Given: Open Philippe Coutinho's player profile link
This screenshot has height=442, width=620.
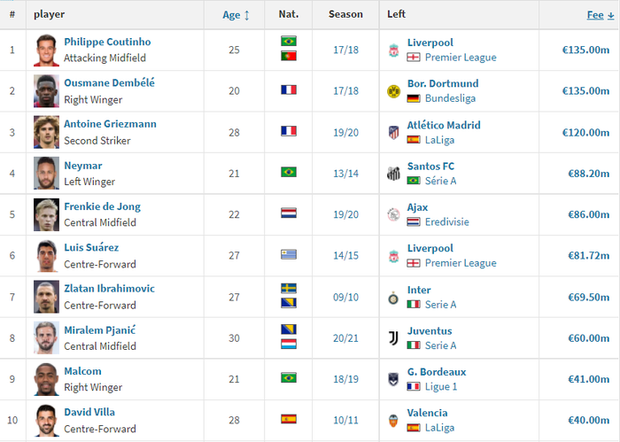Looking at the screenshot, I should click(105, 42).
